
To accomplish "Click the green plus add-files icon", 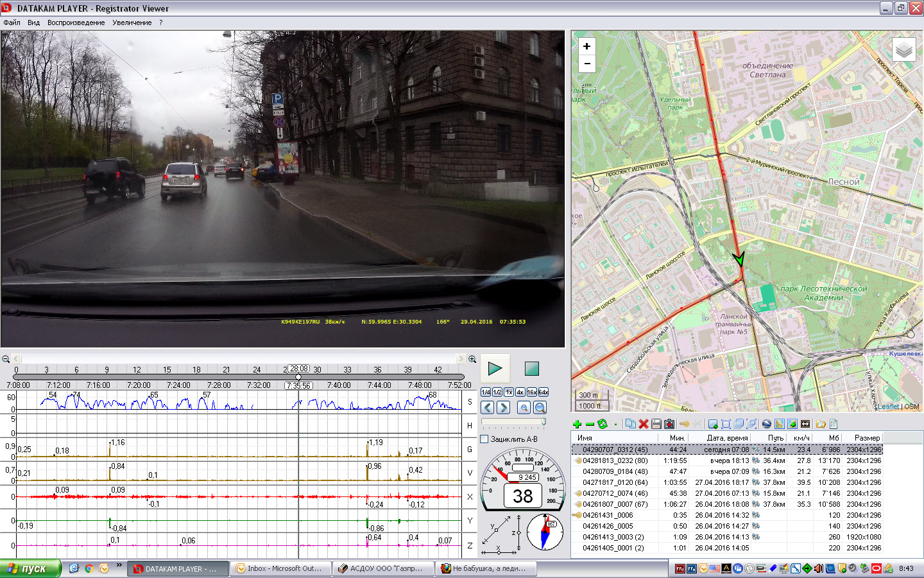I will (x=577, y=424).
